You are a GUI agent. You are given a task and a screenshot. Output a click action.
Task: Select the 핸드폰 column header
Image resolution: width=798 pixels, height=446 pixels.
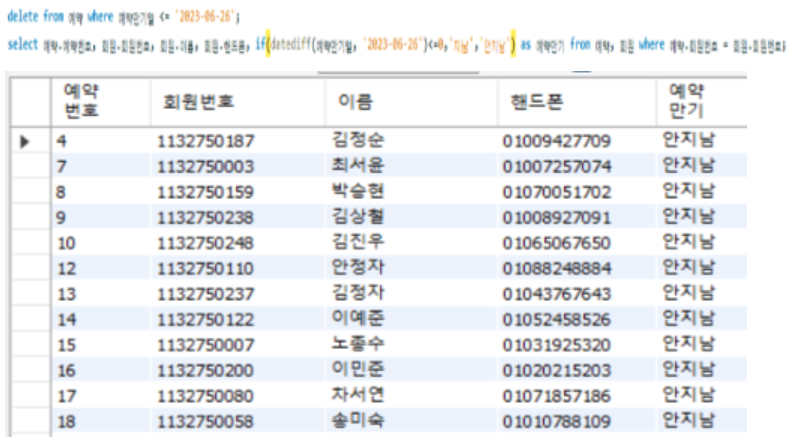coord(577,102)
